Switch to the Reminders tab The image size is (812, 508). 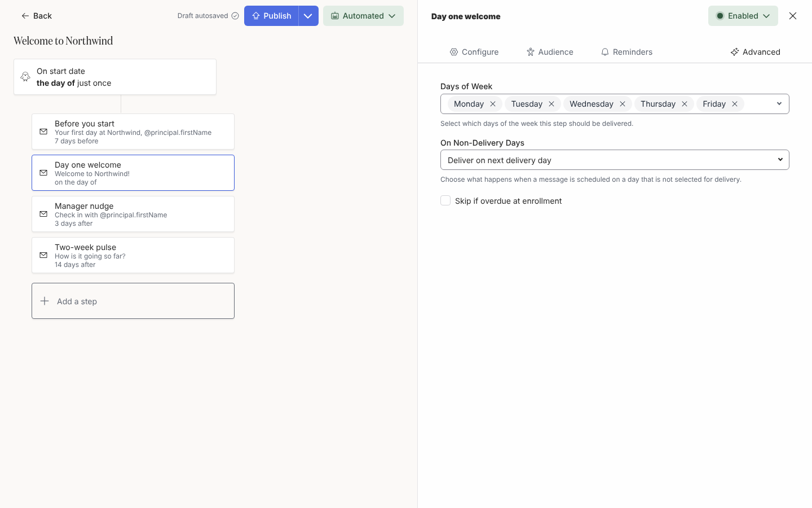pos(626,52)
